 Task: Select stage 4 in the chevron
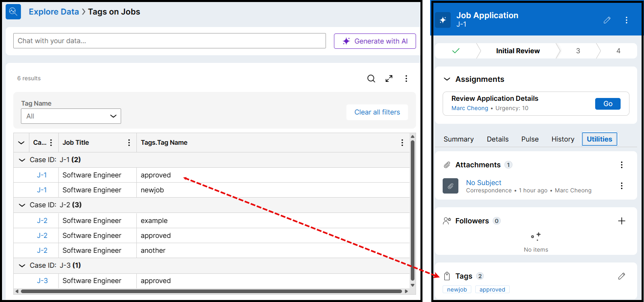(618, 51)
